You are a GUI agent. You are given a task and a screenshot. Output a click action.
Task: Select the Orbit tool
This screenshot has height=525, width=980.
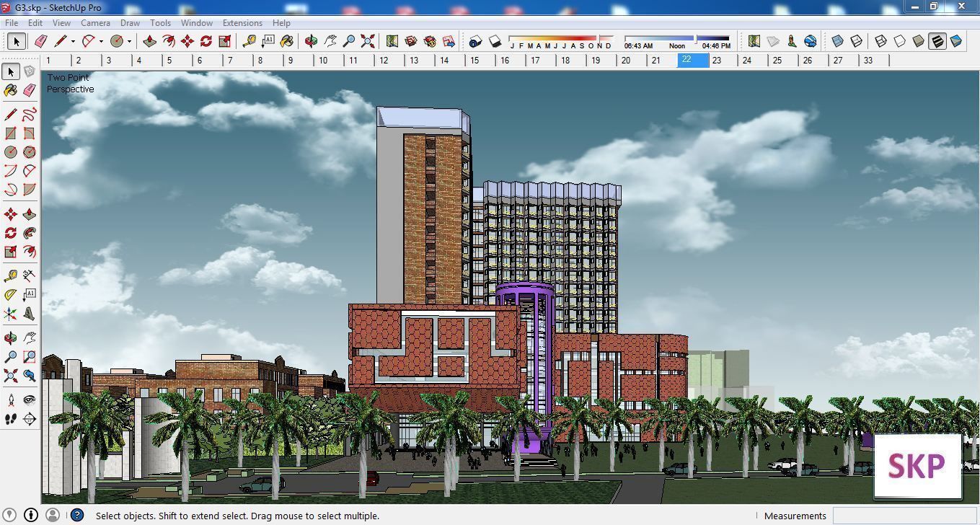10,337
